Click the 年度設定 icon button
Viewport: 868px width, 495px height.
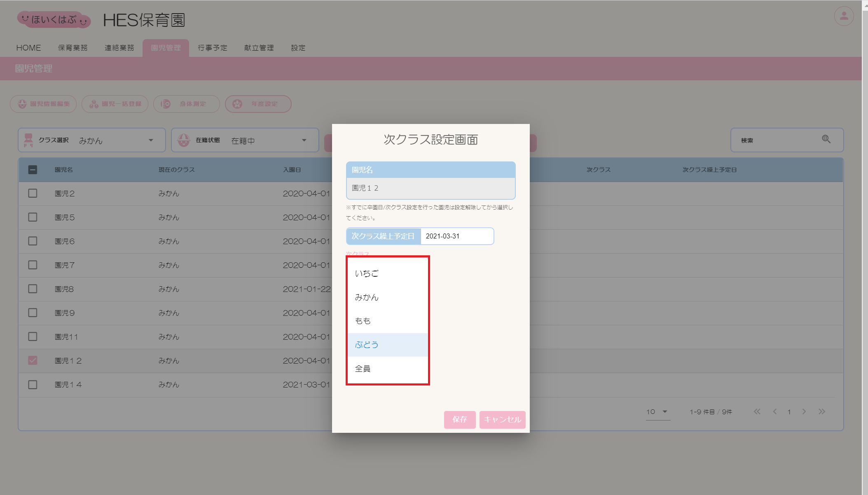(258, 104)
